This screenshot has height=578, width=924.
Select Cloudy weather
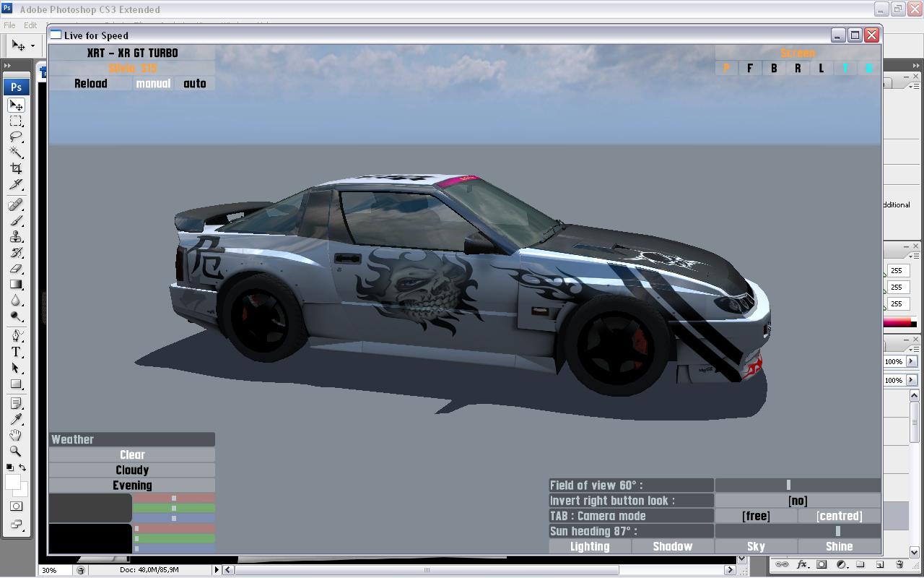132,470
